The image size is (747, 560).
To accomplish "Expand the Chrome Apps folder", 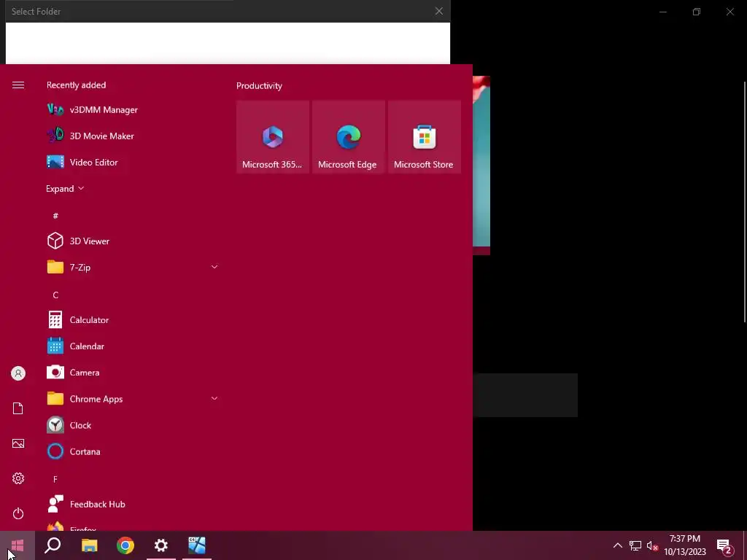I will 133,399.
